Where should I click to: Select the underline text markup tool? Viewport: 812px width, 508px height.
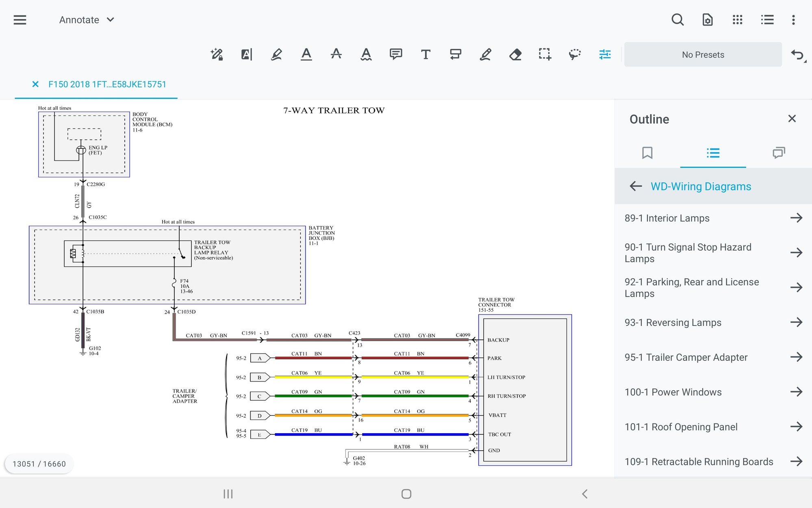307,54
